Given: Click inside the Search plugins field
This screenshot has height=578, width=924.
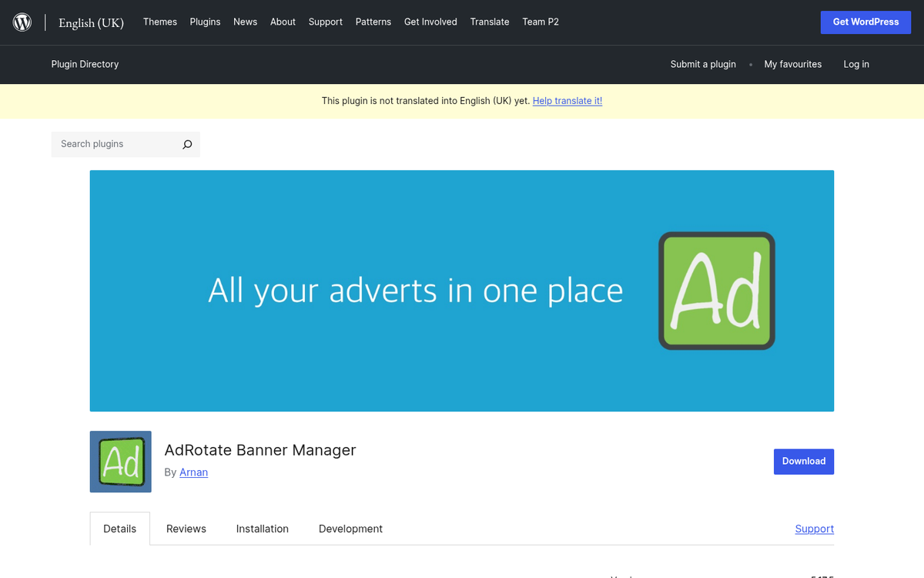Looking at the screenshot, I should [115, 144].
